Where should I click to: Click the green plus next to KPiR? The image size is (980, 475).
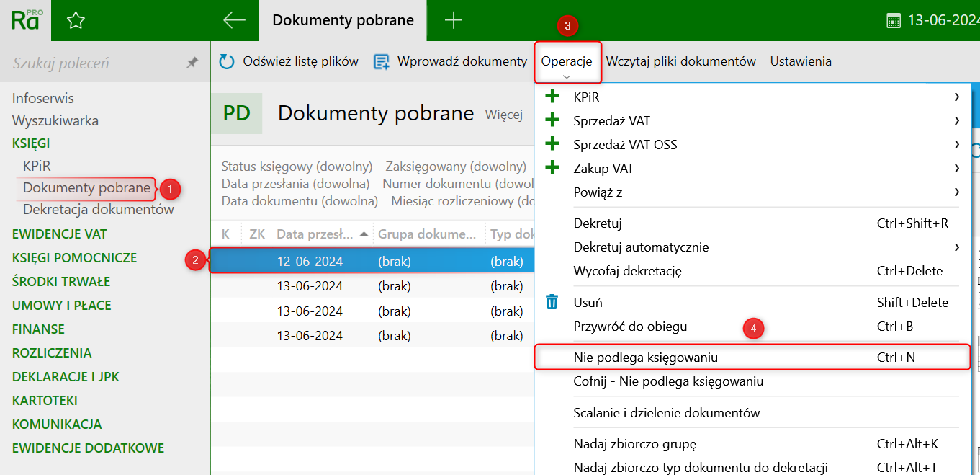click(553, 97)
